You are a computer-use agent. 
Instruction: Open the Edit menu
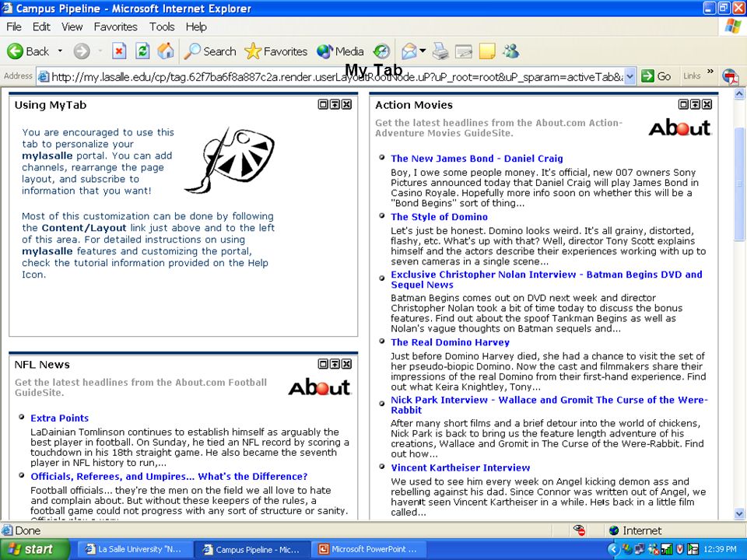[x=41, y=26]
